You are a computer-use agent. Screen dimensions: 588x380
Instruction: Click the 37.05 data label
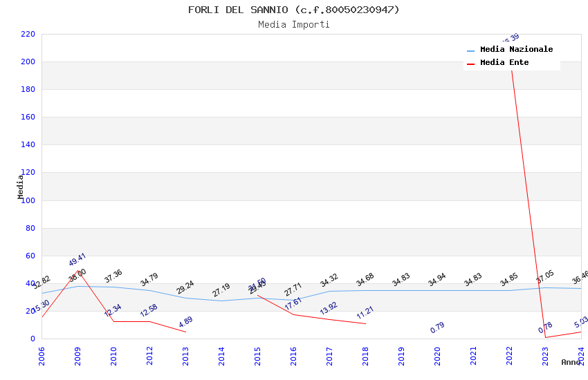545,276
